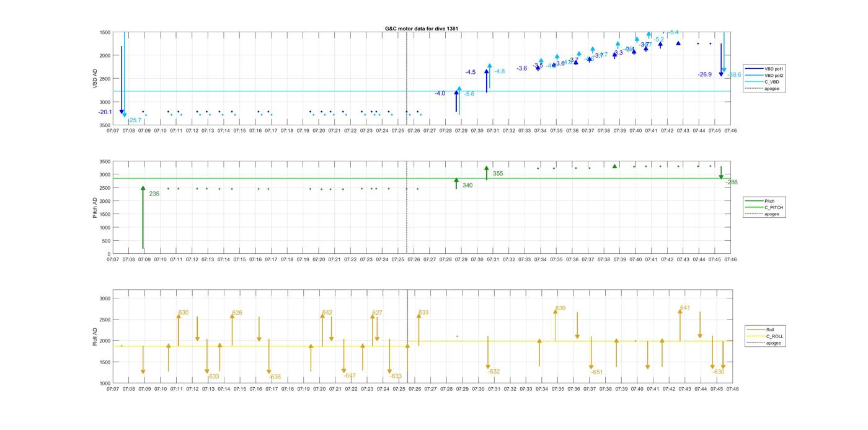This screenshot has width=868, height=430.
Task: Click the plot title for dive 1381
Action: [422, 29]
